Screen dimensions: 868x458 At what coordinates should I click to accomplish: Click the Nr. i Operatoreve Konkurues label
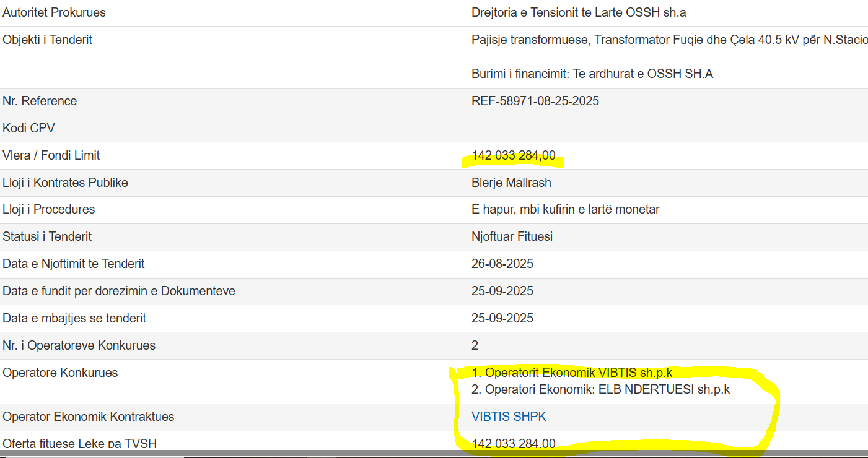(x=79, y=345)
